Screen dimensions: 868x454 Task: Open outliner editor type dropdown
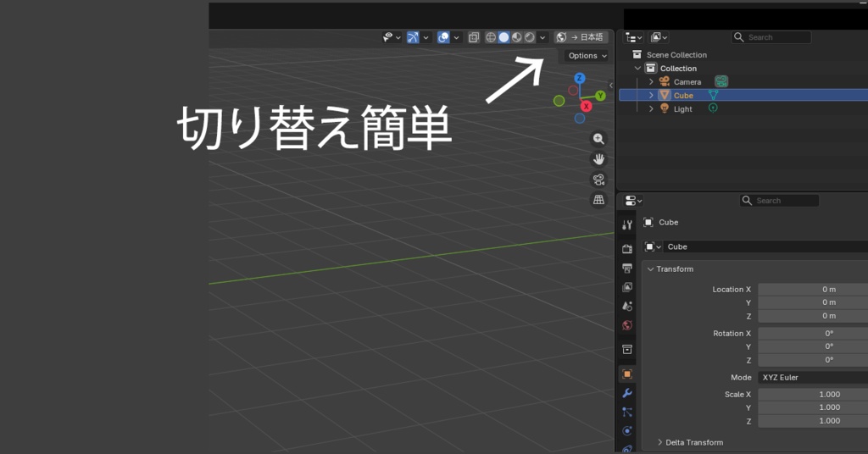(x=633, y=37)
